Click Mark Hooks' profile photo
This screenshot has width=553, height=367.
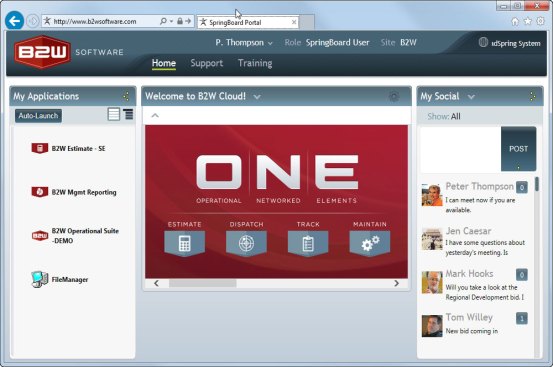[432, 282]
